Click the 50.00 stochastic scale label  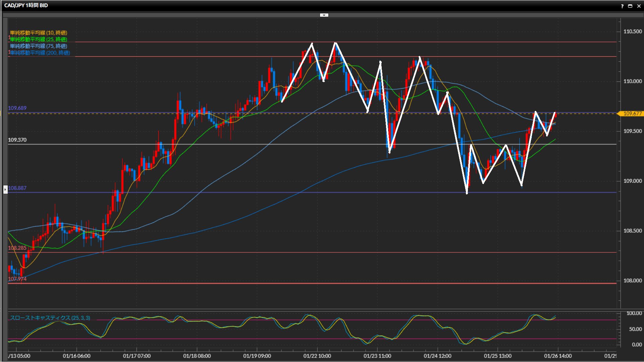point(635,329)
